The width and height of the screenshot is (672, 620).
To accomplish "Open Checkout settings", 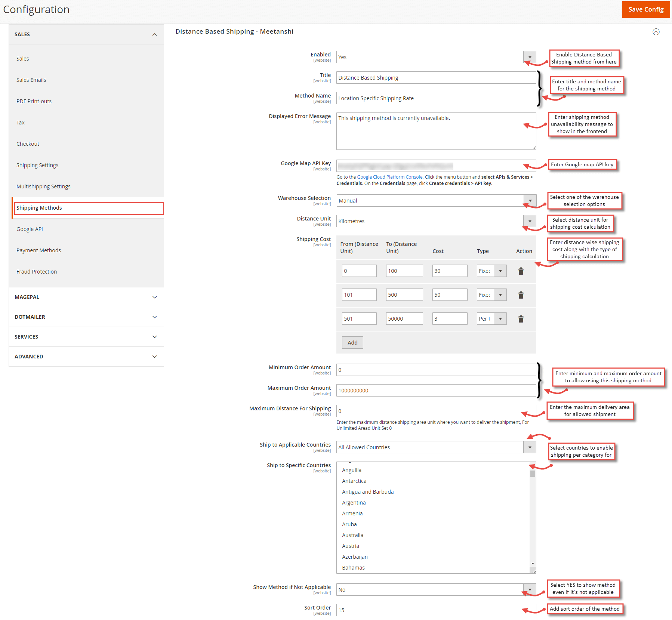I will click(28, 144).
